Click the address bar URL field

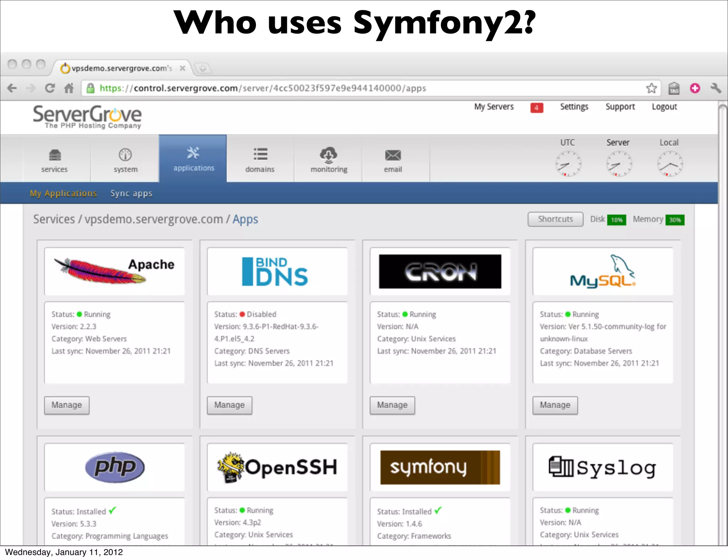point(371,88)
